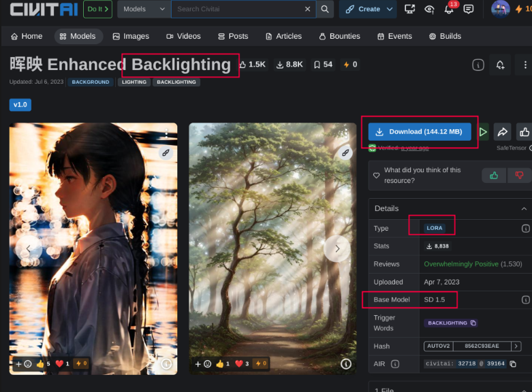Select the BACKGROUND tag
The image size is (532, 392).
click(x=91, y=82)
